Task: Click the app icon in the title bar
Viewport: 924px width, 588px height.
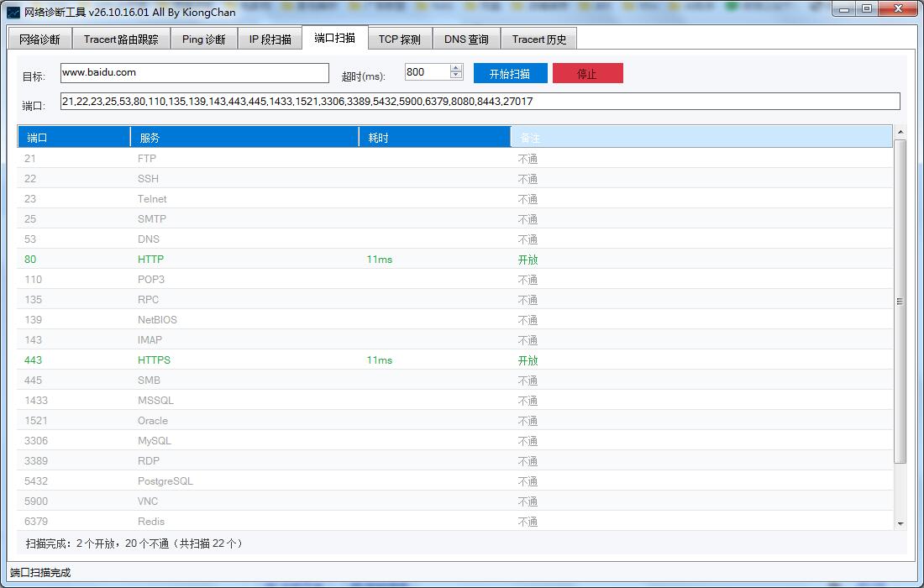Action: [13, 12]
